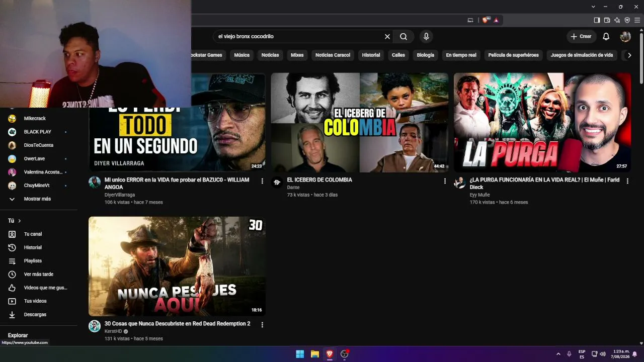Visit Eyy Muñe channel avatar
The width and height of the screenshot is (644, 362).
460,182
